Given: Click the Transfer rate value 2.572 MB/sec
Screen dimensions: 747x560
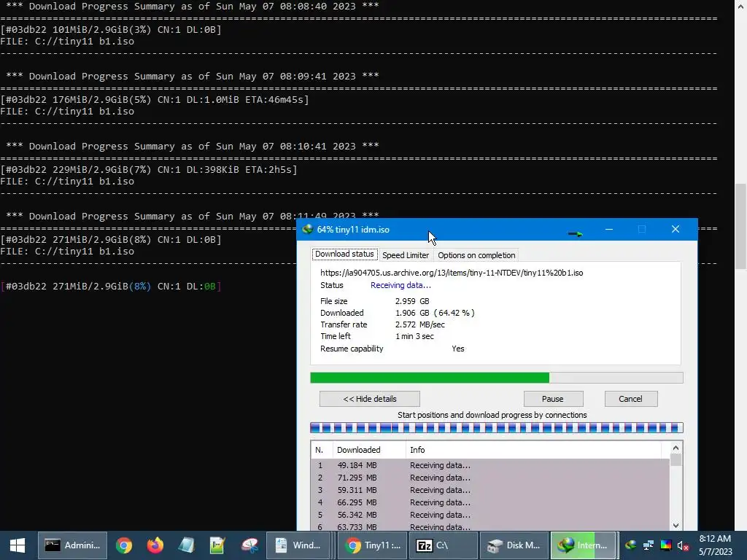Looking at the screenshot, I should [x=419, y=324].
